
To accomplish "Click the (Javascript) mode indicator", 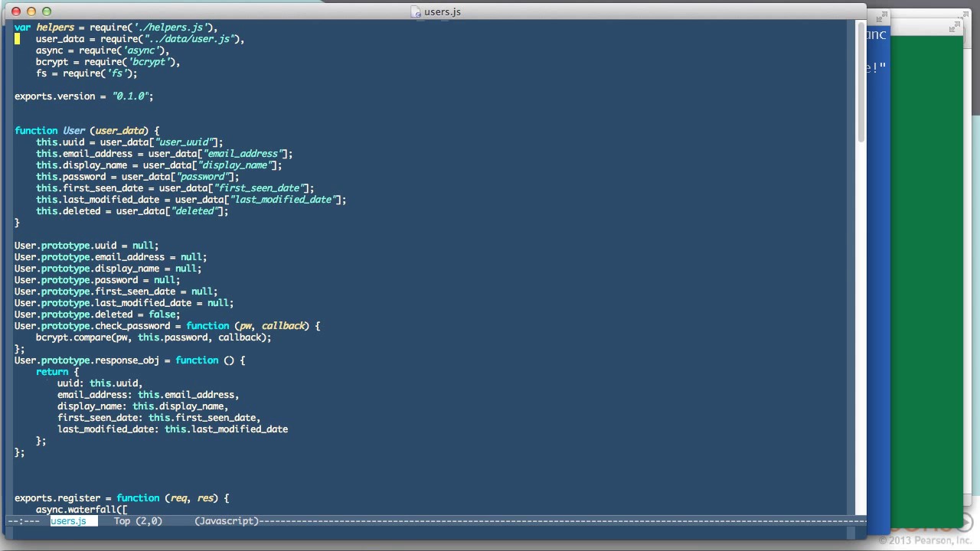I will pos(227,521).
